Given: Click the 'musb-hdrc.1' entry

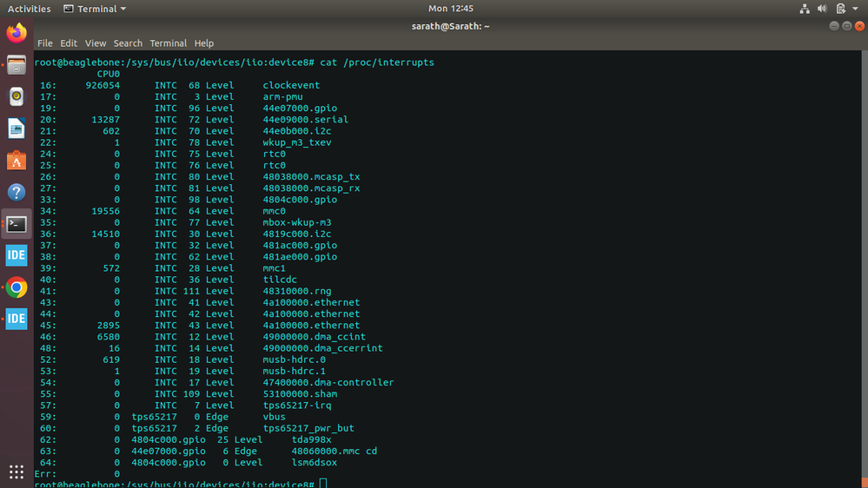Looking at the screenshot, I should (x=294, y=372).
